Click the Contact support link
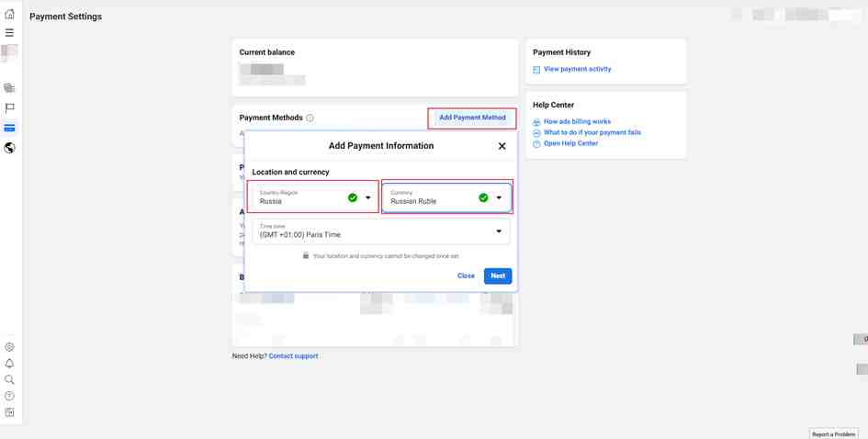 (x=293, y=356)
